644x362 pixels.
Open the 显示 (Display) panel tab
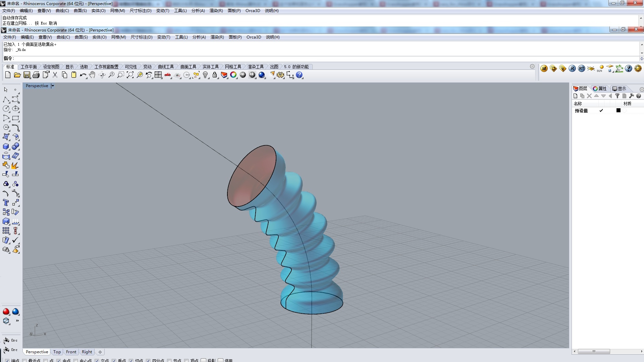[x=619, y=88]
